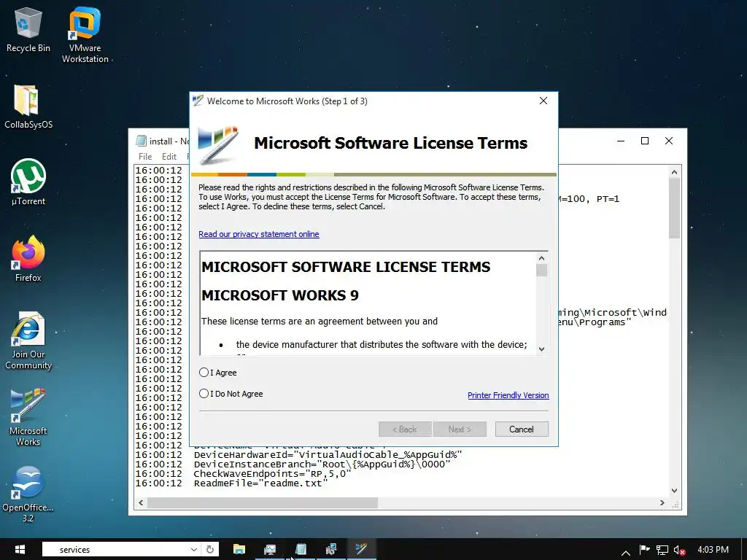Switch to the system monitor taskbar app
The width and height of the screenshot is (747, 560).
(270, 550)
